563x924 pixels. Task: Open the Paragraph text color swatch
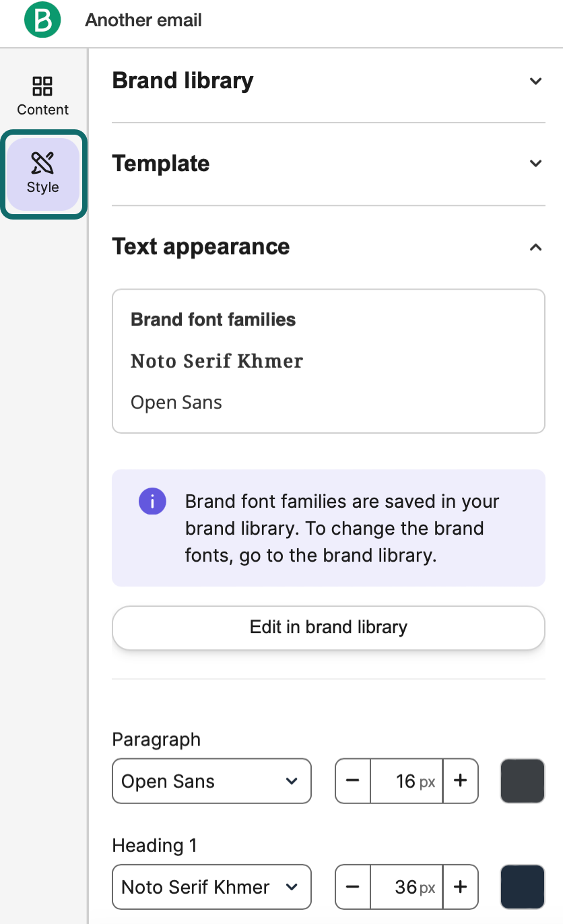click(x=522, y=781)
